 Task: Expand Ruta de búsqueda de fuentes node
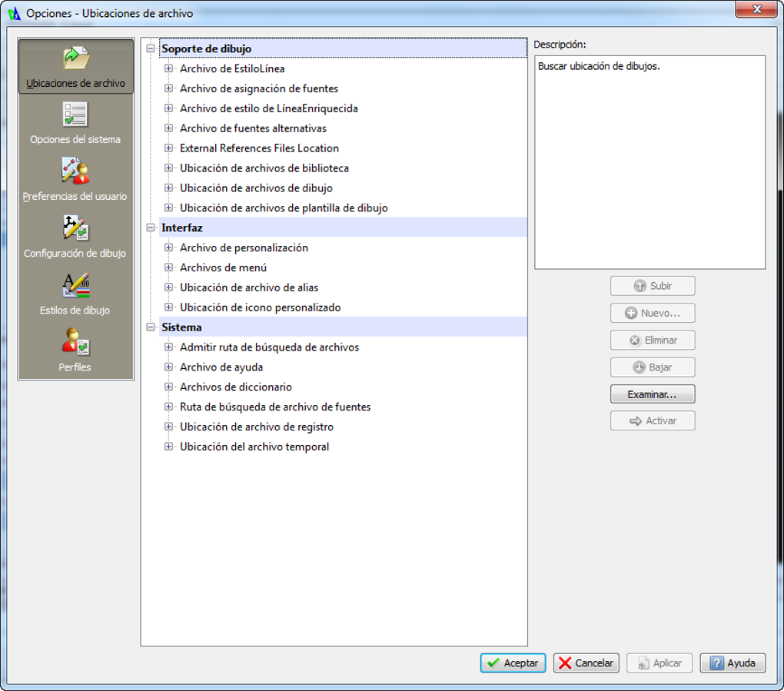[x=168, y=407]
